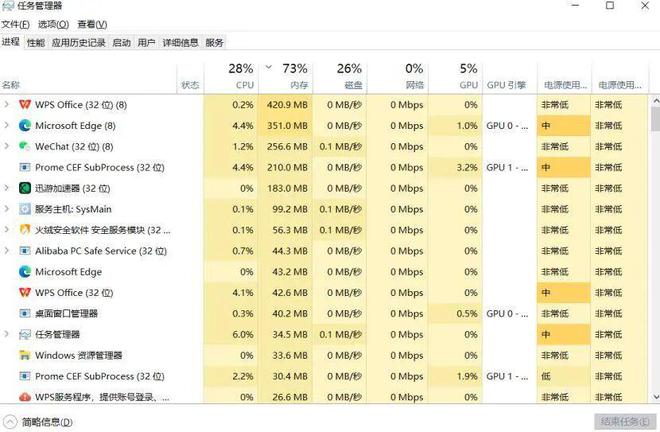The width and height of the screenshot is (660, 432).
Task: Click the vertical scrollbar down arrow
Action: (655, 397)
